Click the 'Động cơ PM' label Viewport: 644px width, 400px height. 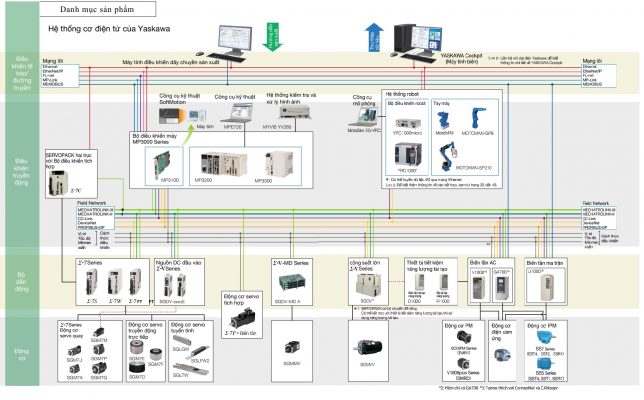[x=458, y=325]
